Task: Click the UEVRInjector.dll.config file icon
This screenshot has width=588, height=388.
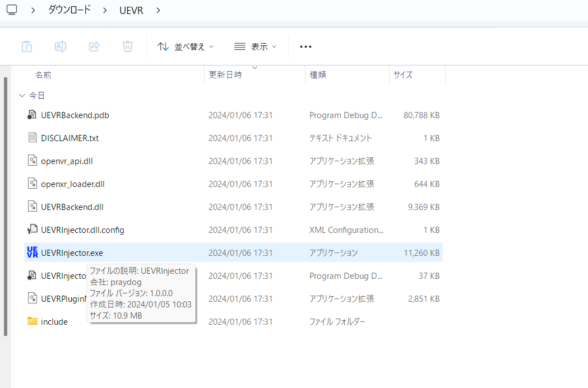Action: pyautogui.click(x=33, y=229)
